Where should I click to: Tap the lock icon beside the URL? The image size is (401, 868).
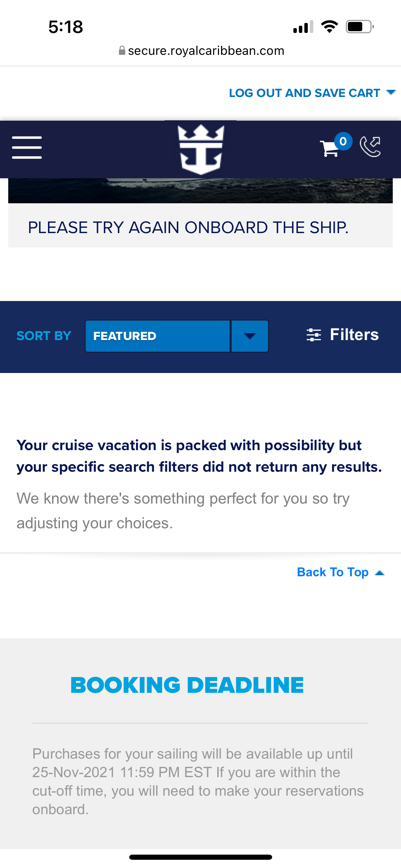click(x=122, y=51)
